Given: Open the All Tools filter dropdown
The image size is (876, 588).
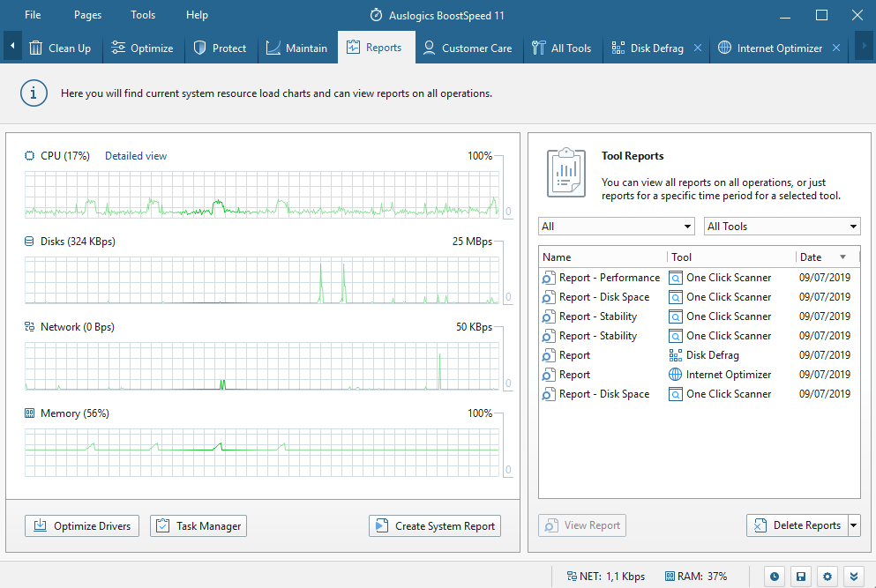Looking at the screenshot, I should pos(782,227).
